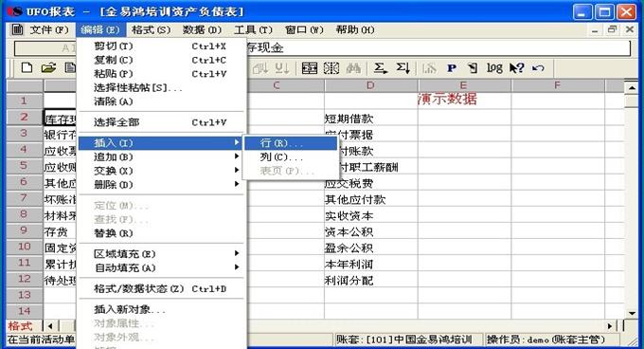Select column header D
The image size is (644, 349).
[x=371, y=85]
